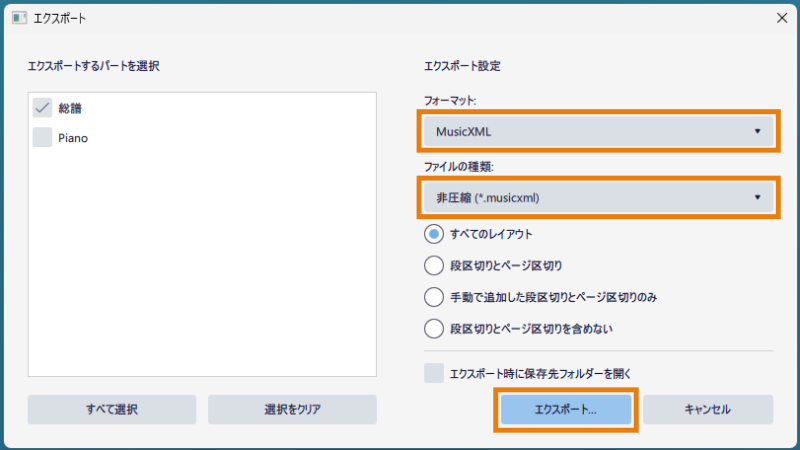Click the arrow on the MusicXML combo box

(757, 131)
